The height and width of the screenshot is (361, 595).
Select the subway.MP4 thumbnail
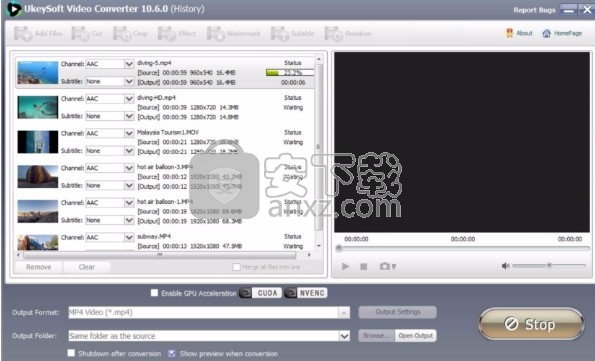pyautogui.click(x=38, y=242)
